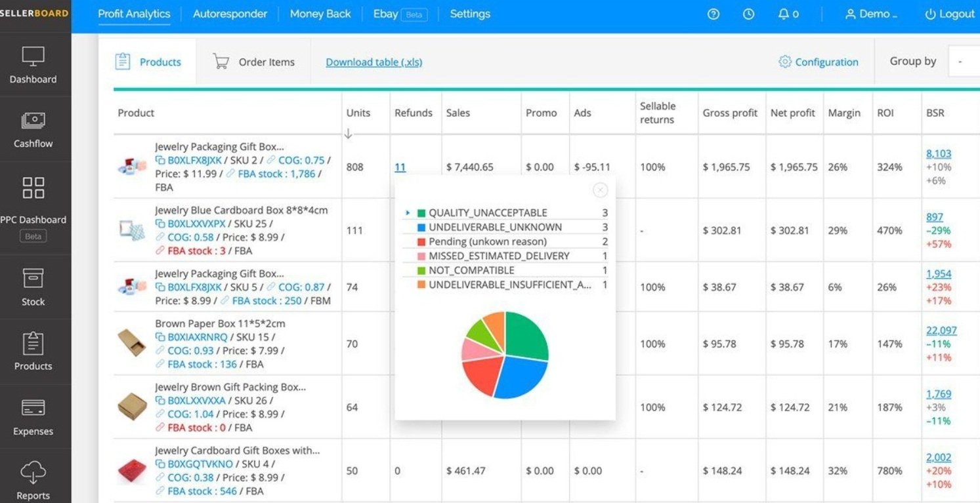Click the clock history icon

click(x=748, y=14)
